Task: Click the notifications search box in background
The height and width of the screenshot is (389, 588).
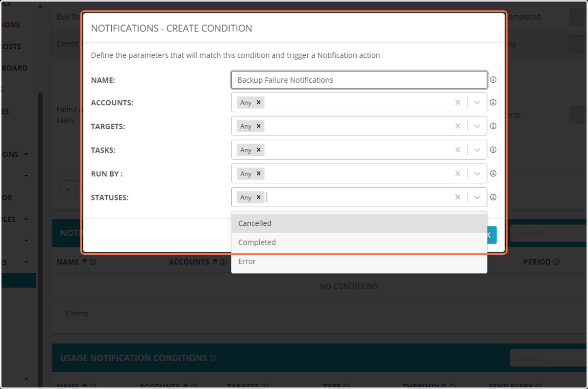Action: [548, 234]
